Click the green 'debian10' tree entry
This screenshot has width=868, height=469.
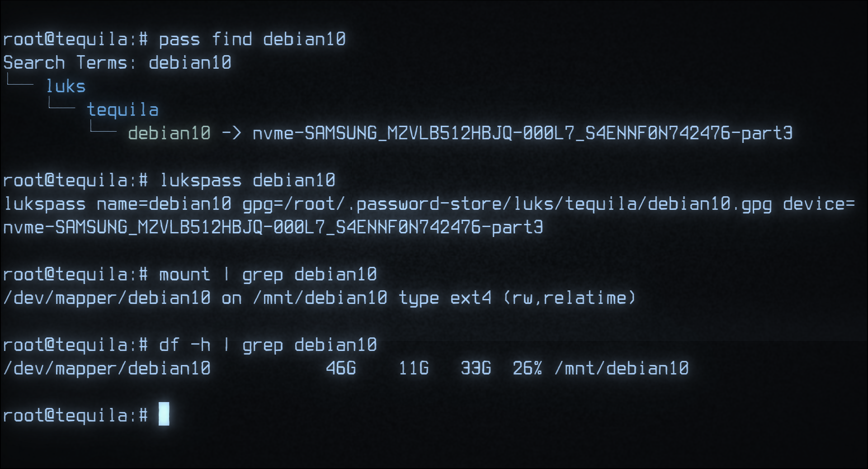pyautogui.click(x=169, y=133)
